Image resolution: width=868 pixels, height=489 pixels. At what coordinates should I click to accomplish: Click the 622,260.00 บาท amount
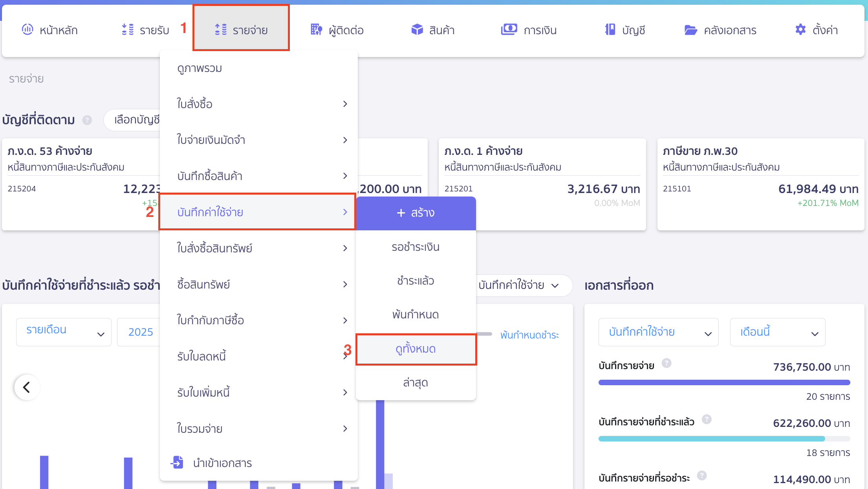[x=811, y=423]
